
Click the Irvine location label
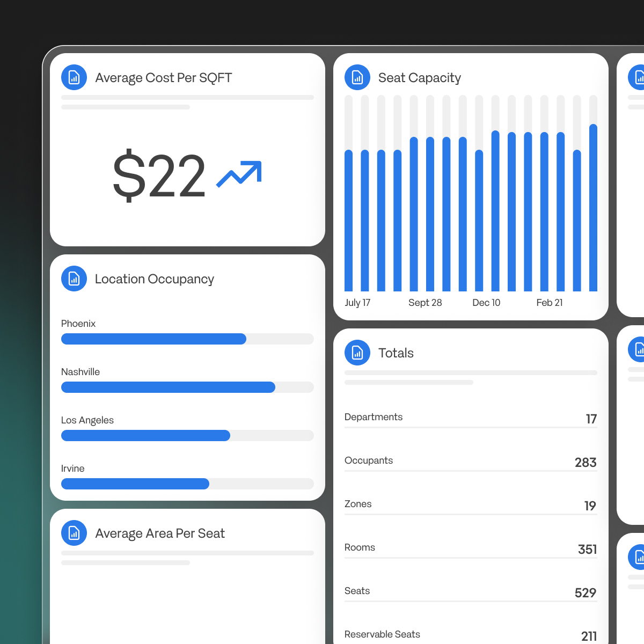(72, 469)
